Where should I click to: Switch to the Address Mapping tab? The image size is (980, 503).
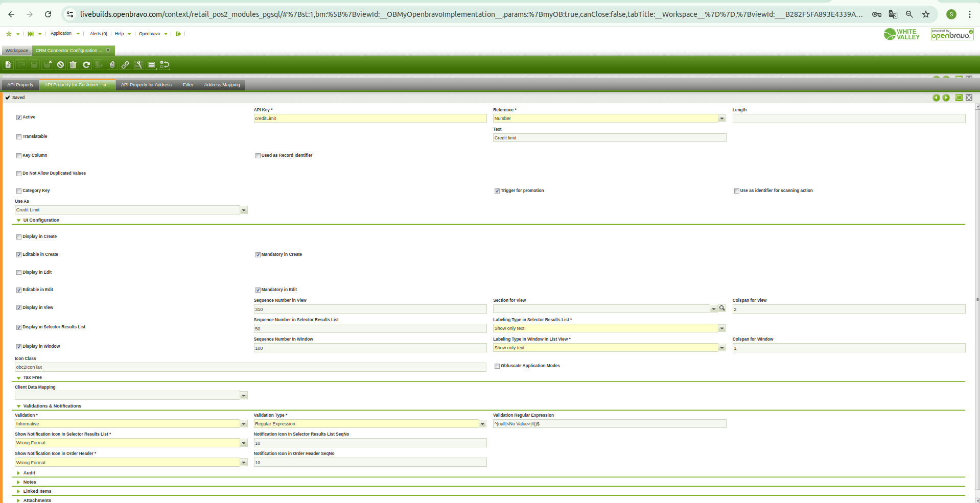pyautogui.click(x=222, y=85)
